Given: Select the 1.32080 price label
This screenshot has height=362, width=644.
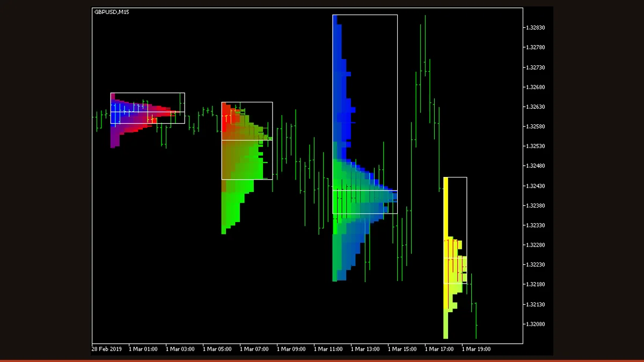Looking at the screenshot, I should click(535, 324).
